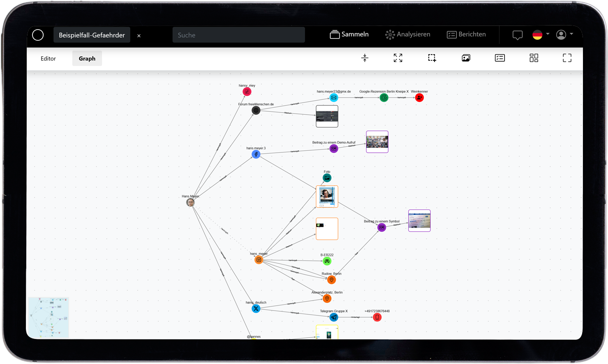Enter fullscreen mode via the corner-brackets icon

pos(567,58)
